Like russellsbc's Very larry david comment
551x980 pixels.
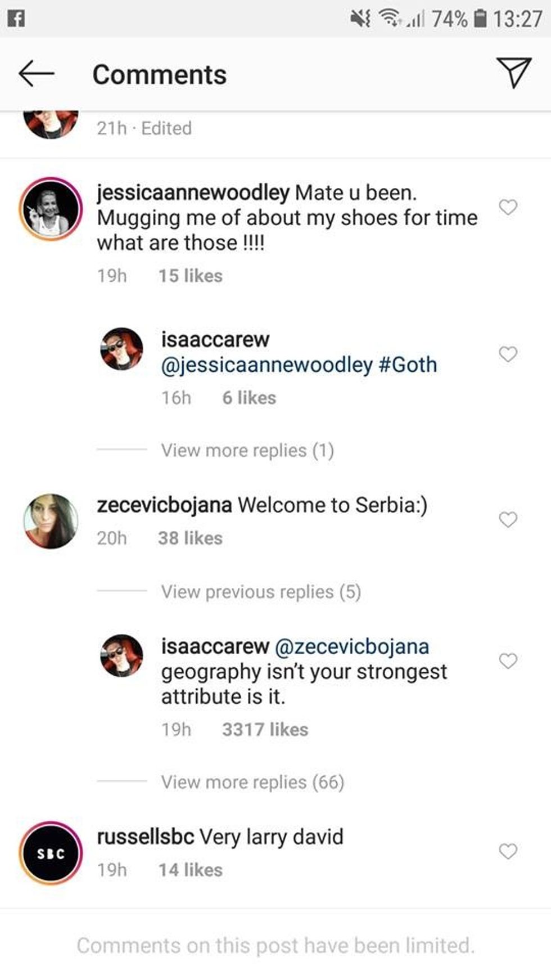[x=508, y=852]
